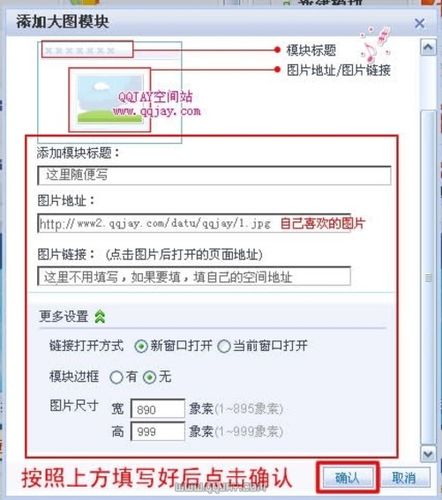The image size is (442, 500).
Task: Click the 高 pixel height field
Action: (158, 431)
